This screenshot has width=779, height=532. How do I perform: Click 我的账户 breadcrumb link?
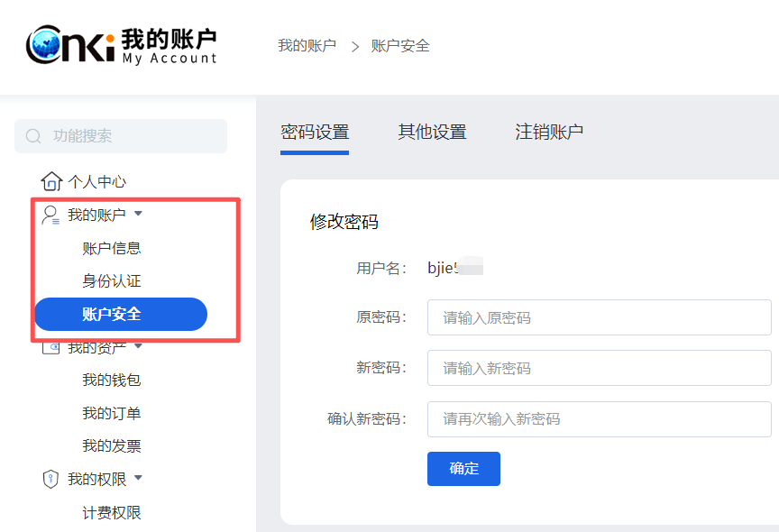pyautogui.click(x=307, y=45)
